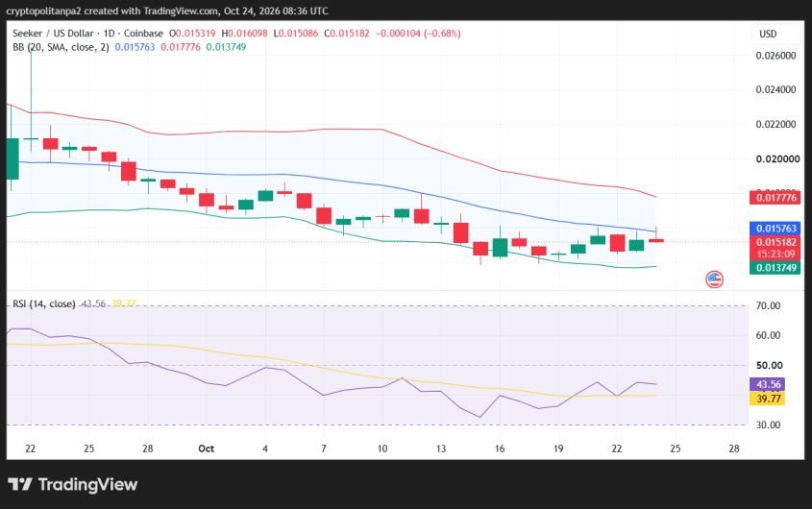Click the green 0.013749 lower band price label
Screen dimensions: 812x509
tap(775, 268)
